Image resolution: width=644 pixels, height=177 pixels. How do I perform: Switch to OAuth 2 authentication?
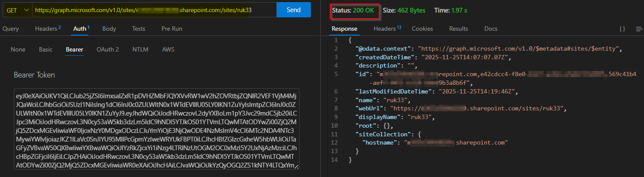pos(108,49)
